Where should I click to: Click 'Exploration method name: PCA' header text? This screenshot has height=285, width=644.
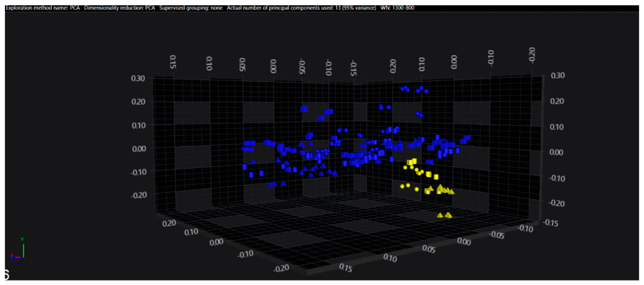[42, 8]
